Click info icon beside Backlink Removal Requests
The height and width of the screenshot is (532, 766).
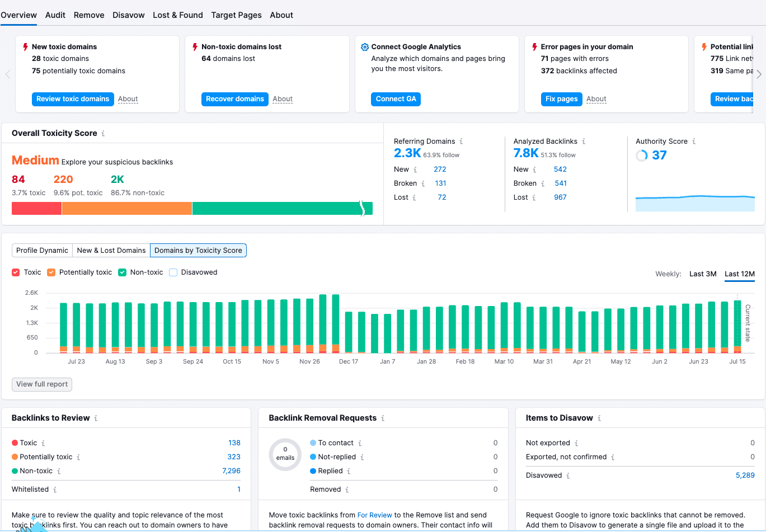(383, 418)
